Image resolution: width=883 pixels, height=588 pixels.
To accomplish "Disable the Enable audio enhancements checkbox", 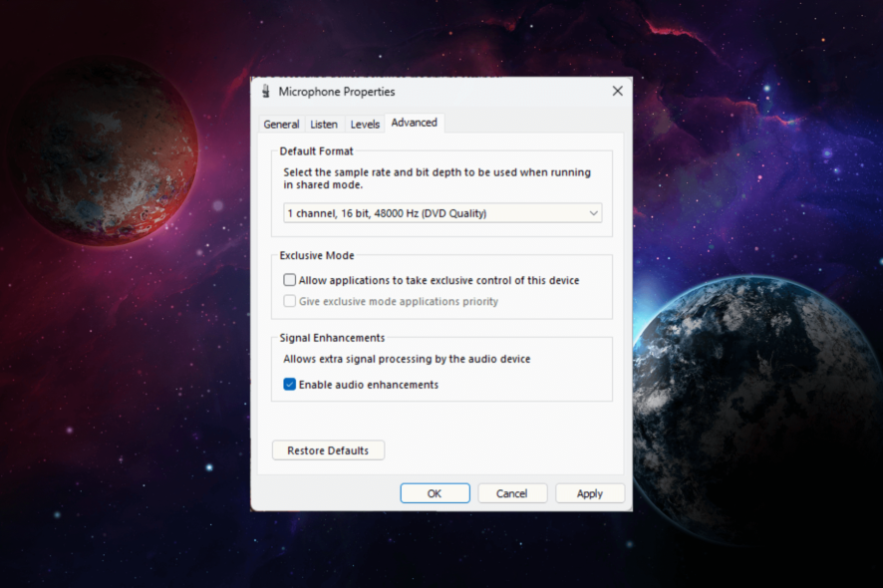I will tap(289, 384).
